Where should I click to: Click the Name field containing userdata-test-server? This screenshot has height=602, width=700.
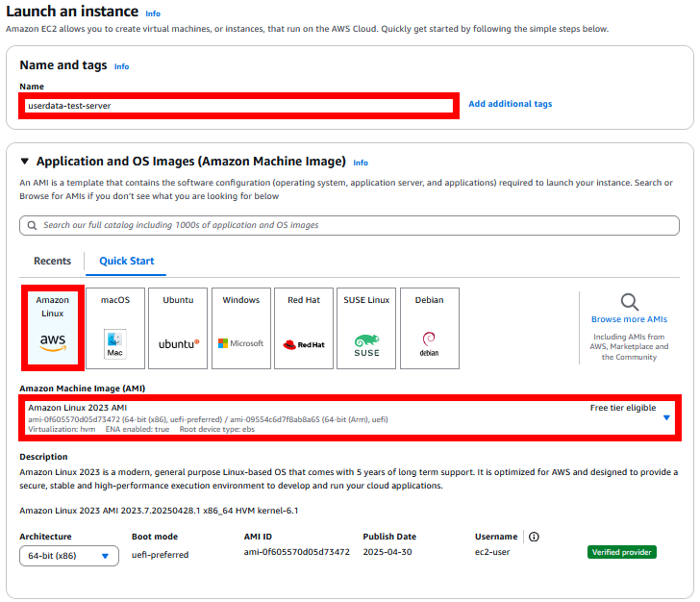tap(238, 106)
